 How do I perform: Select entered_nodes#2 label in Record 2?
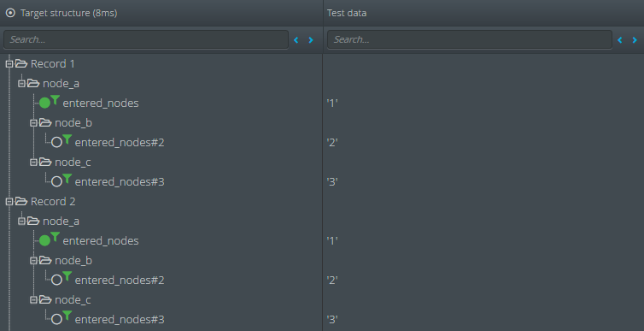pyautogui.click(x=120, y=280)
